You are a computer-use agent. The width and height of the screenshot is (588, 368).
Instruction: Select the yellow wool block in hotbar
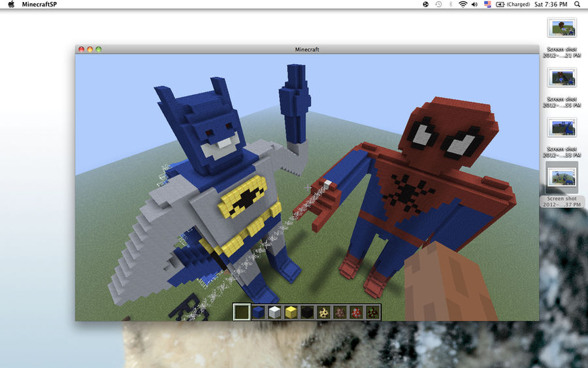tap(291, 312)
